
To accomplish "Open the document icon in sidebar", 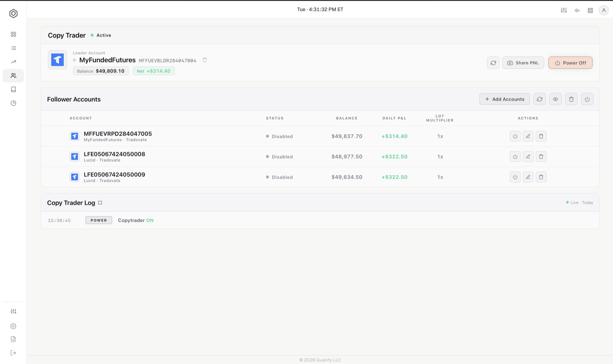I will pyautogui.click(x=13, y=339).
